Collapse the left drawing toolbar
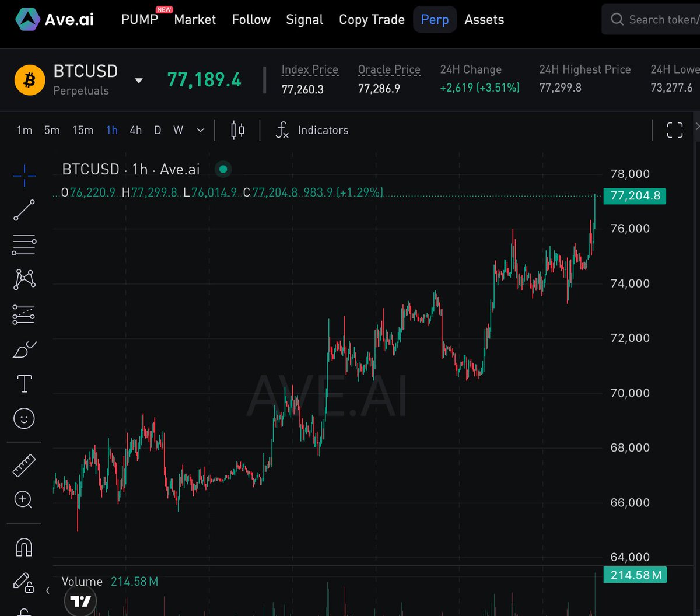The height and width of the screenshot is (616, 700). [x=47, y=590]
